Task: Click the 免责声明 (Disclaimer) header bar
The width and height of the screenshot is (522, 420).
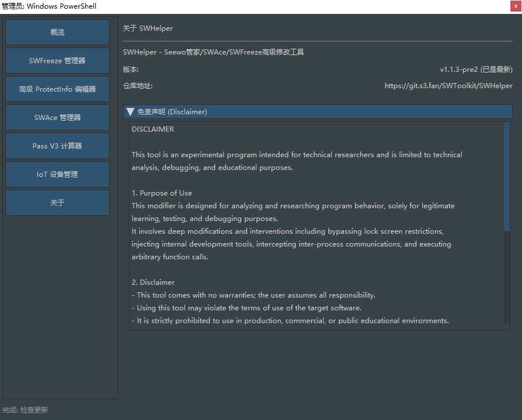Action: pyautogui.click(x=318, y=112)
